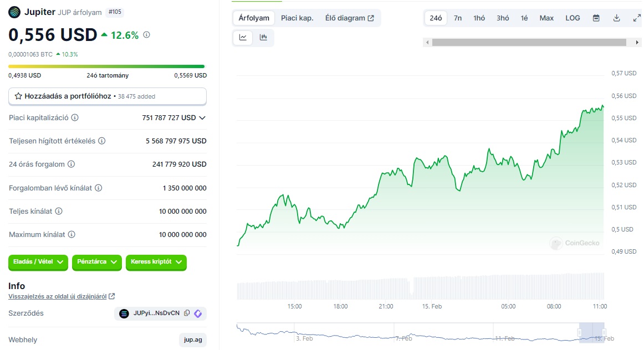Click the left scroll arrow of chart scrollbar
Image resolution: width=644 pixels, height=350 pixels.
point(427,42)
